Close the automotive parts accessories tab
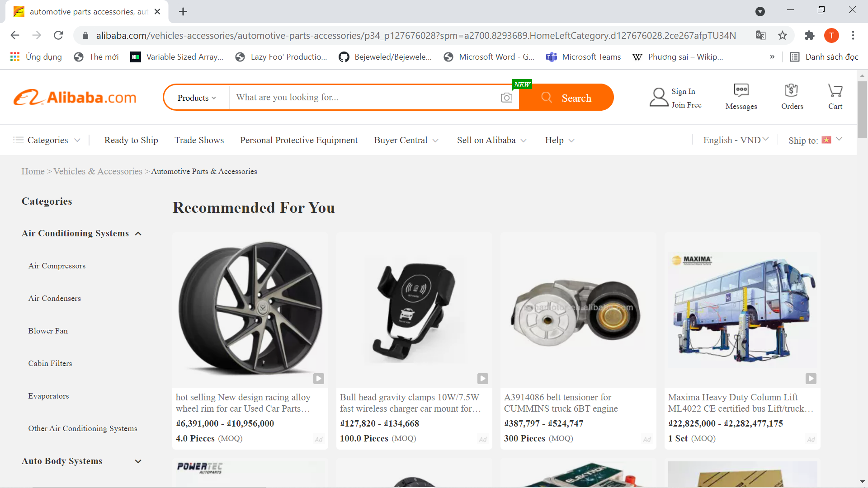Viewport: 868px width, 488px height. pos(157,12)
